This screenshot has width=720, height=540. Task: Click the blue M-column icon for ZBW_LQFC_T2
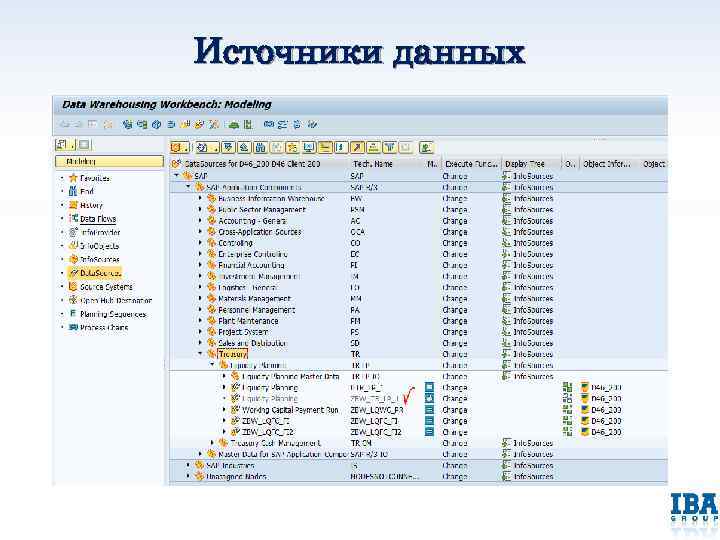tap(429, 432)
